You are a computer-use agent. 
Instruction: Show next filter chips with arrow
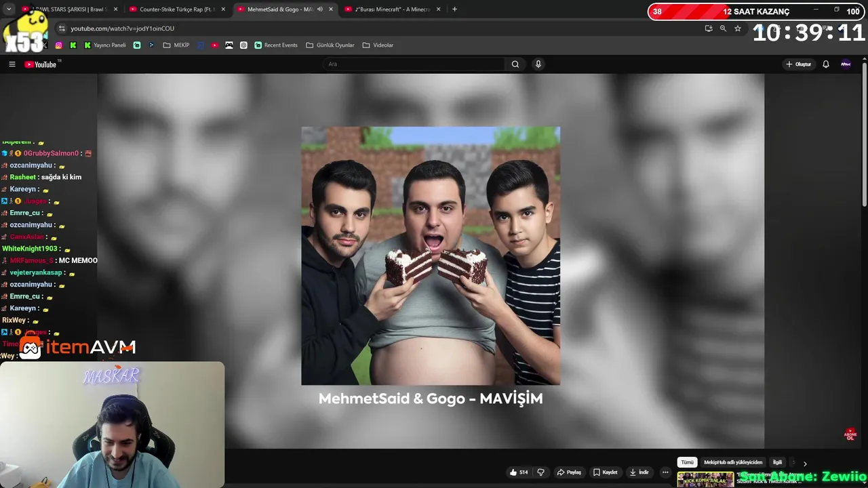pos(805,464)
